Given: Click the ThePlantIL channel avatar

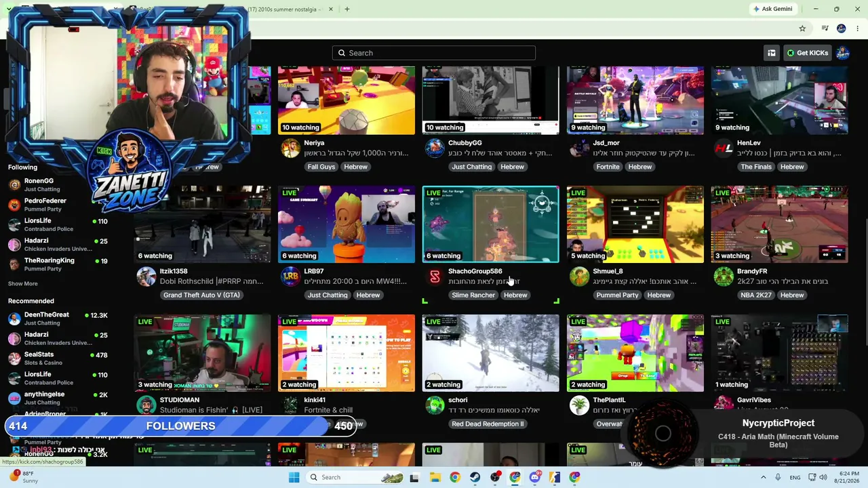Looking at the screenshot, I should pyautogui.click(x=579, y=405).
